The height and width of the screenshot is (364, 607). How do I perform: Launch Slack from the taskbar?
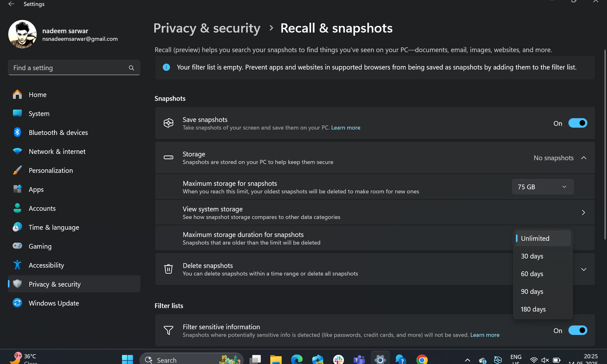pyautogui.click(x=338, y=360)
